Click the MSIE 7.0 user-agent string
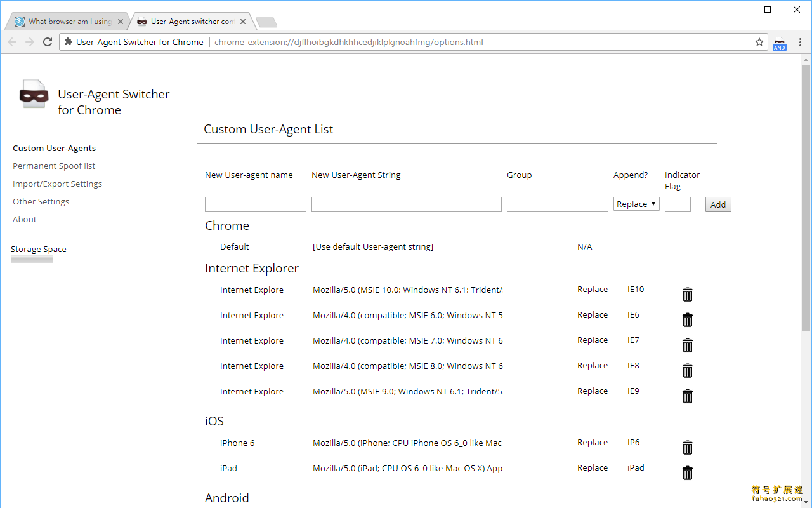The height and width of the screenshot is (508, 812). pos(408,340)
